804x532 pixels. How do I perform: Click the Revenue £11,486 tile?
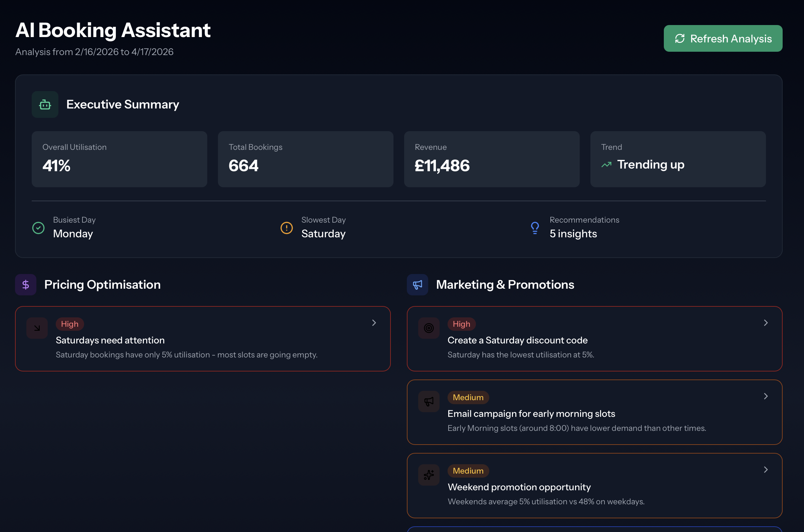tap(492, 159)
